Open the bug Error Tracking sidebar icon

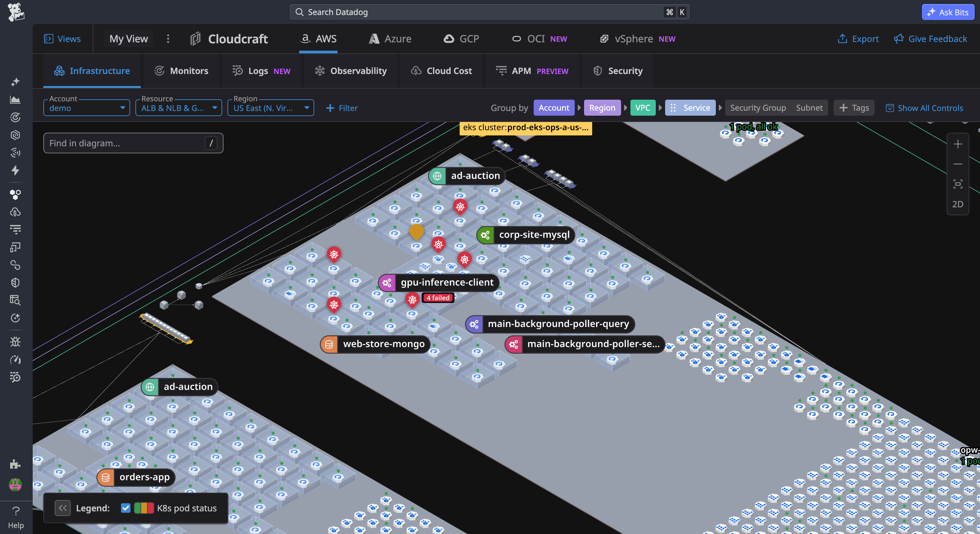(15, 342)
